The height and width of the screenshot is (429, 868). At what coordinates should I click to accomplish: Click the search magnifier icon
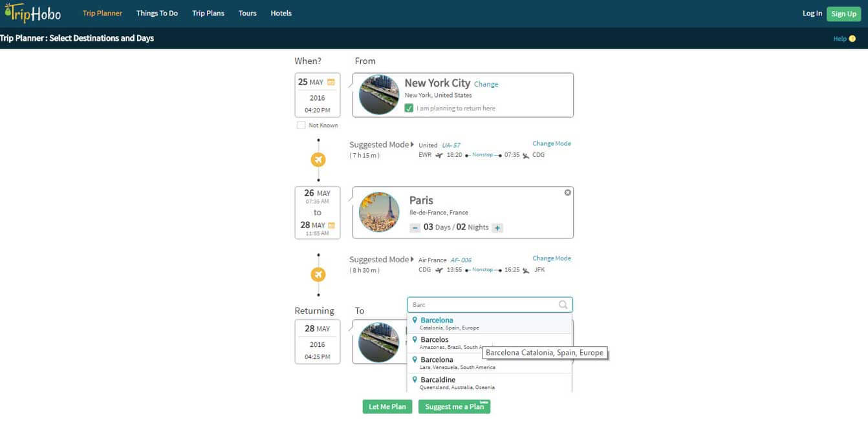click(x=563, y=305)
